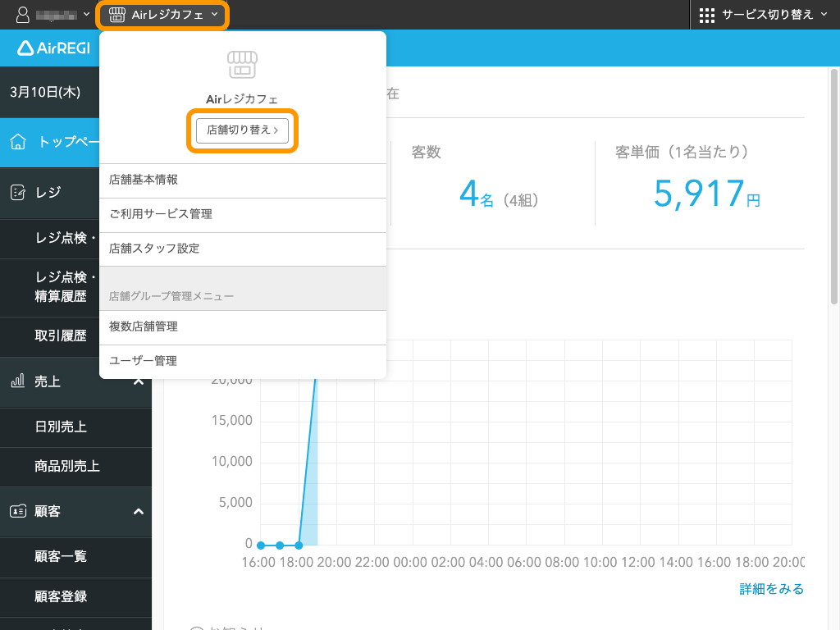Viewport: 840px width, 630px height.
Task: Click the 3月10日(木) date text
Action: [45, 92]
